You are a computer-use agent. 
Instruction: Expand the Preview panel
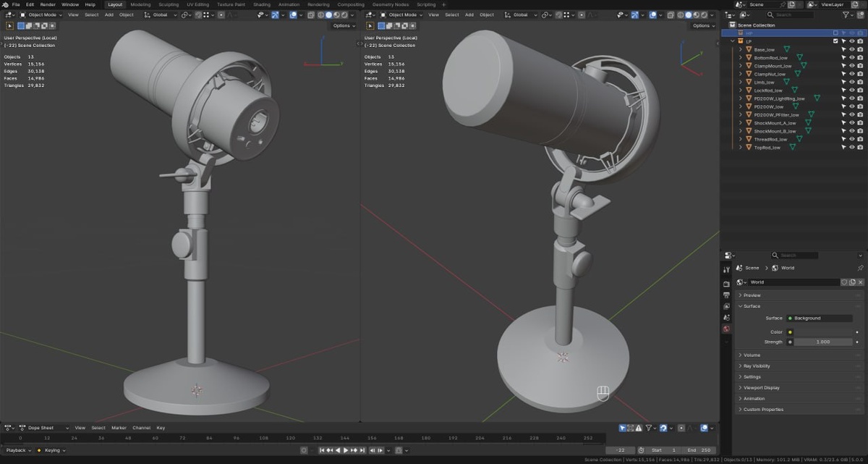(x=800, y=295)
